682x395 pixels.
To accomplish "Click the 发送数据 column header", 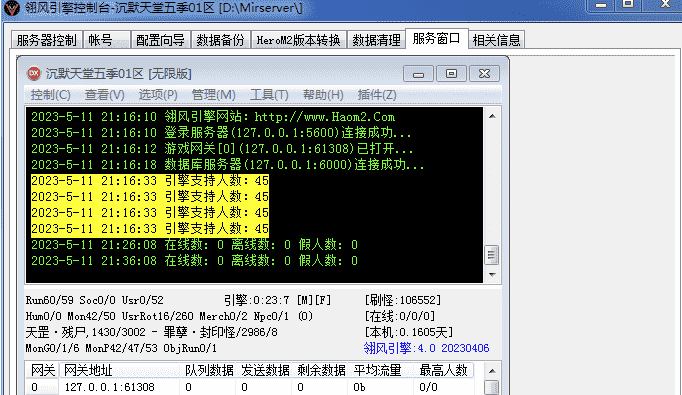I will [264, 370].
